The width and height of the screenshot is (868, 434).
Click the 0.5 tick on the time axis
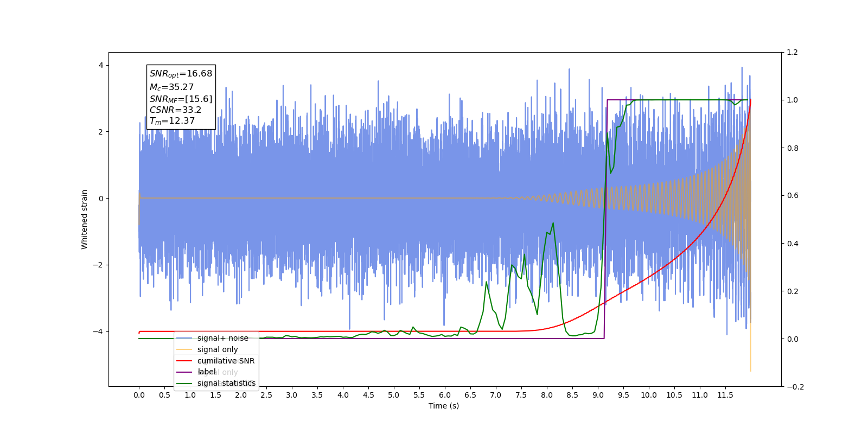[164, 395]
